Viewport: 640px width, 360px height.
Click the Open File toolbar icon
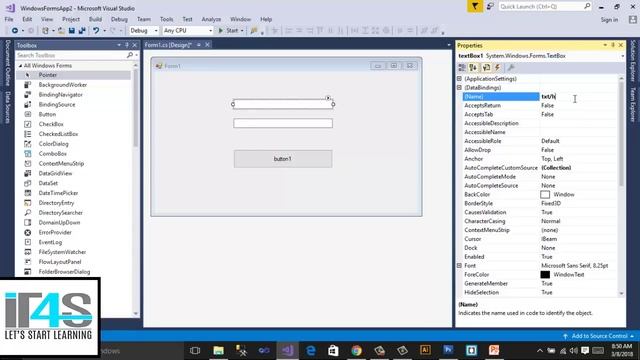coord(61,31)
